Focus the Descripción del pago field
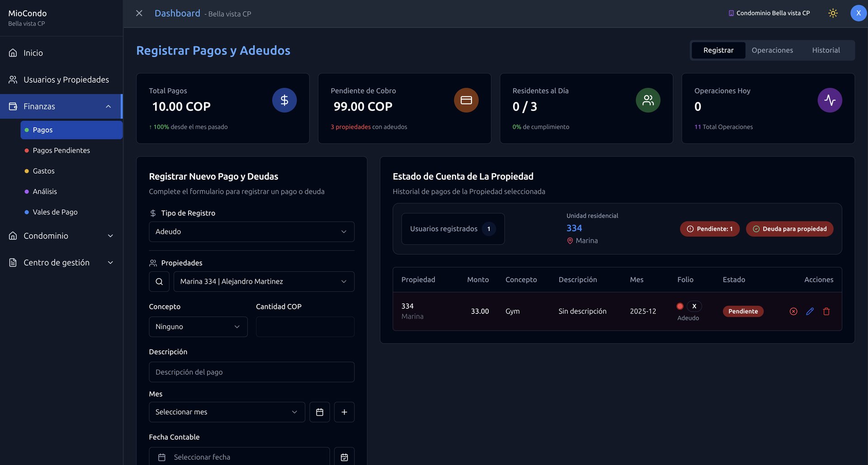This screenshot has height=465, width=868. 252,372
